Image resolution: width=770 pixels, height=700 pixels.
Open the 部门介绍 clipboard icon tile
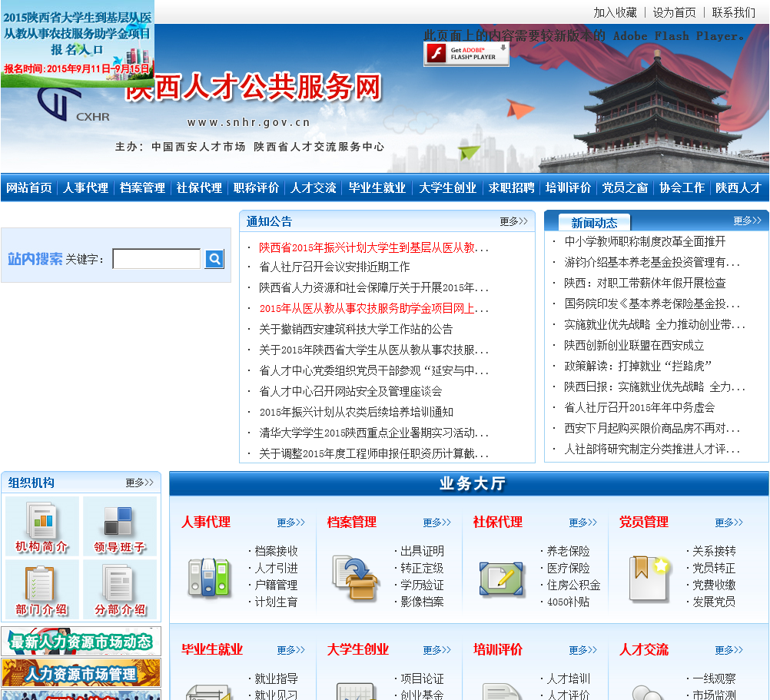click(42, 589)
